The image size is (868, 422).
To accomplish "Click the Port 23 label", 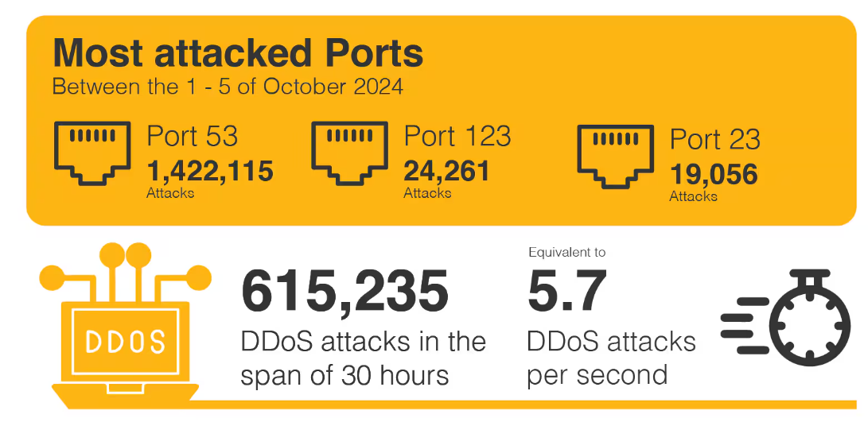I will 715,139.
